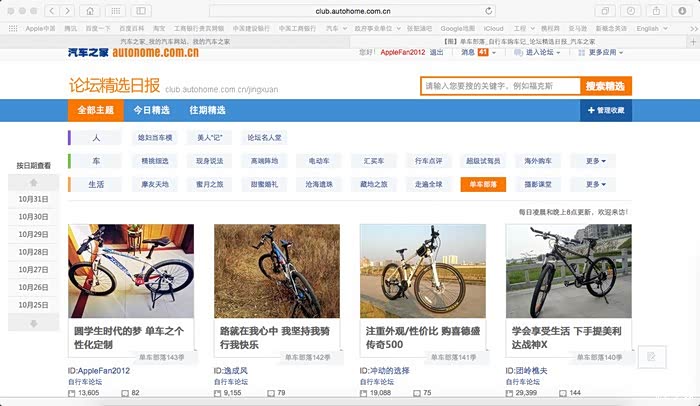The height and width of the screenshot is (406, 700).
Task: Expand the English bookmarks folder
Action: (652, 28)
